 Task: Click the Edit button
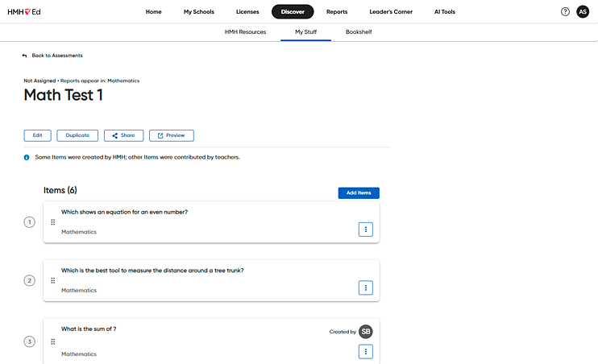pyautogui.click(x=37, y=135)
